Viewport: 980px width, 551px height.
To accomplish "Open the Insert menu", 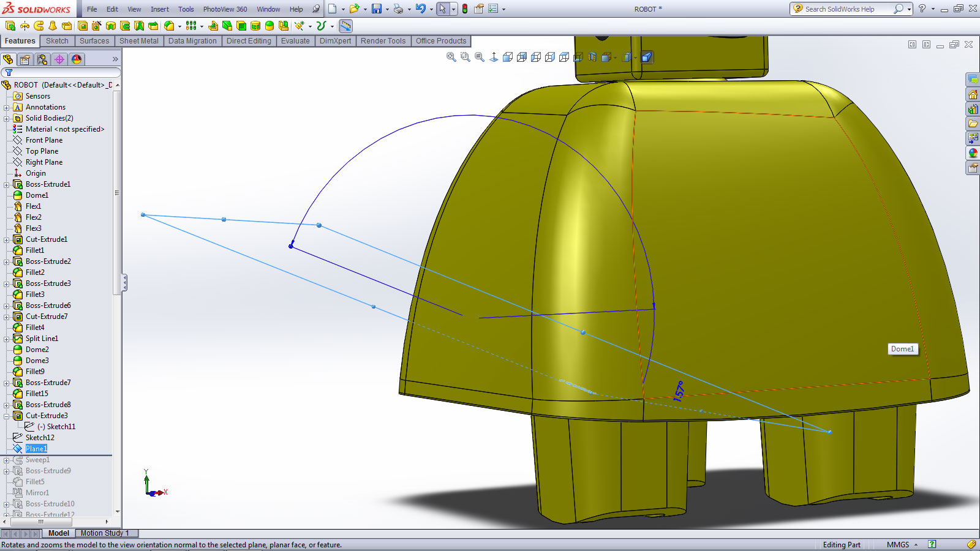I will 160,9.
